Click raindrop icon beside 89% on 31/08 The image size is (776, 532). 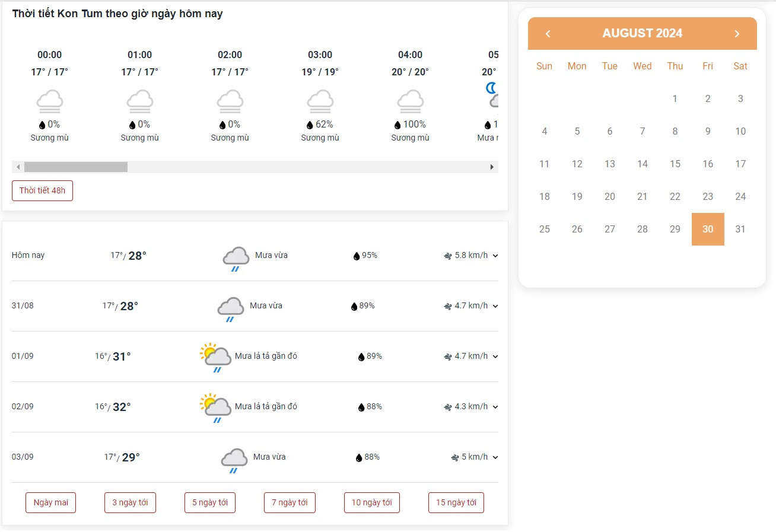point(354,307)
